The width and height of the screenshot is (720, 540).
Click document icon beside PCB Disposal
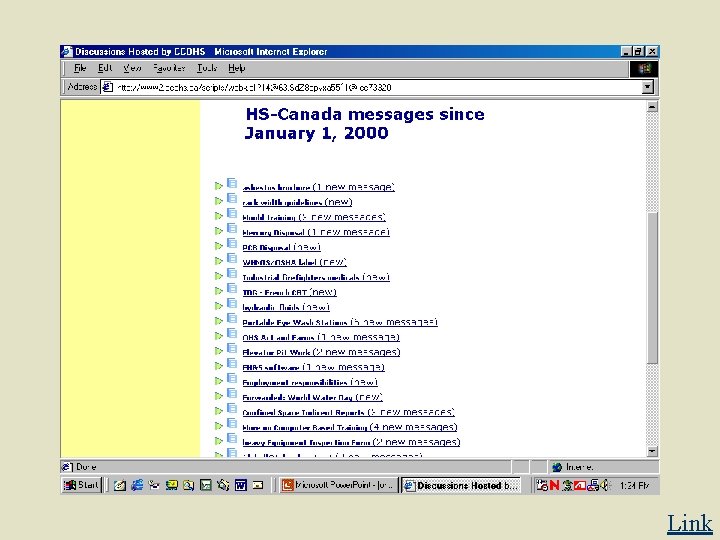(x=232, y=244)
